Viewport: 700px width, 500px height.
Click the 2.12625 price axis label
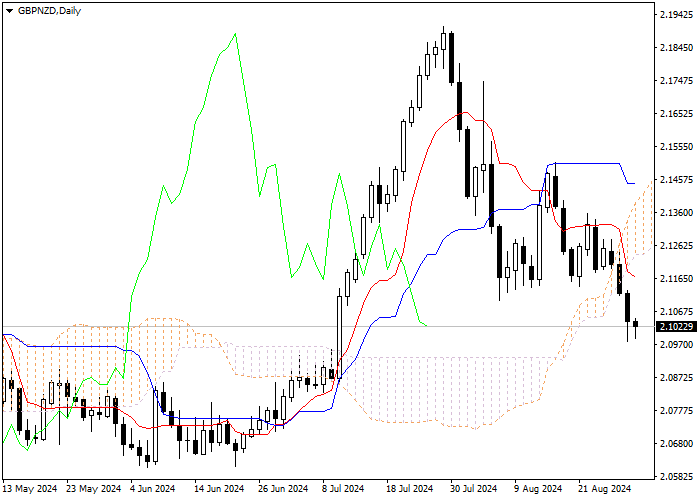pyautogui.click(x=676, y=246)
